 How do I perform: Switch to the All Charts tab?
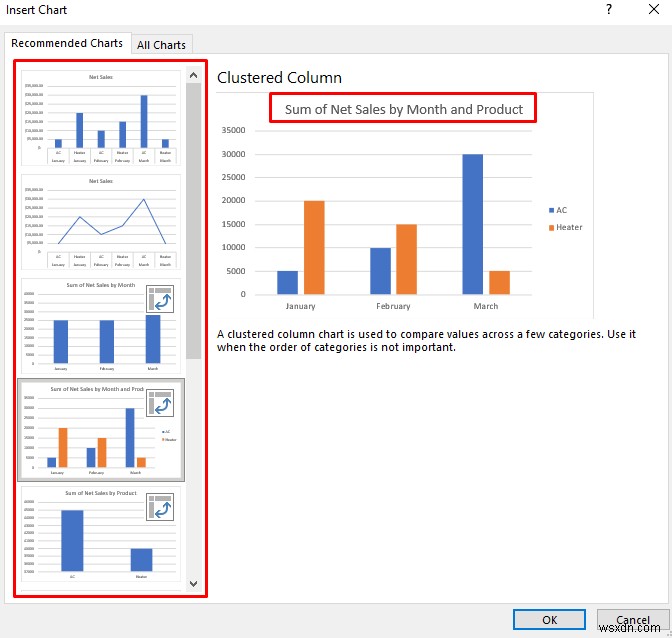[x=161, y=45]
